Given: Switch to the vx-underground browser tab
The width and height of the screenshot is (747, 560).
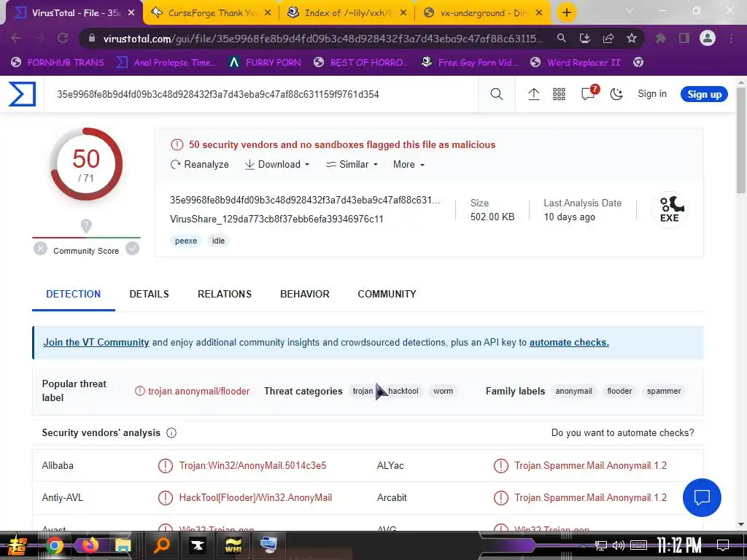Looking at the screenshot, I should [483, 13].
